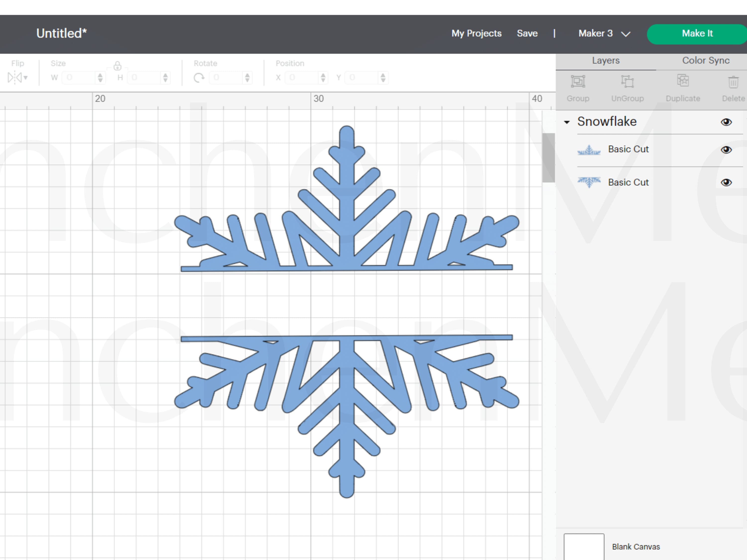The image size is (747, 560).
Task: Hide the Snowflake group
Action: click(726, 122)
